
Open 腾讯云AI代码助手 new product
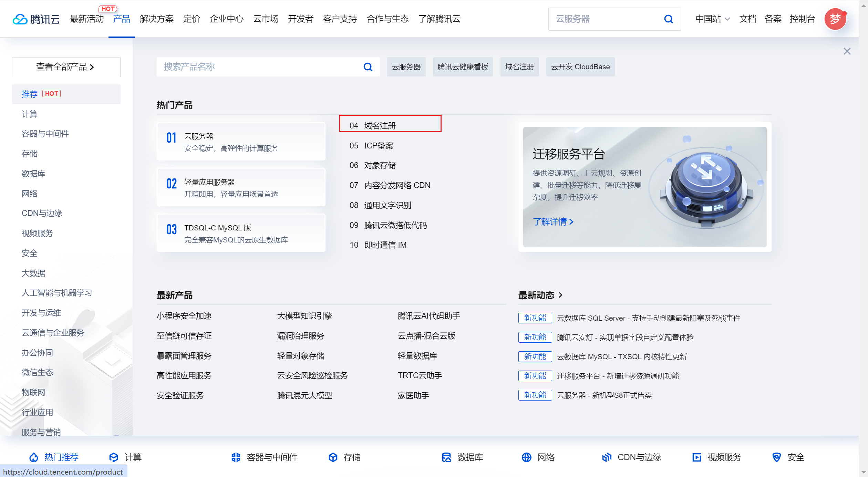[429, 316]
